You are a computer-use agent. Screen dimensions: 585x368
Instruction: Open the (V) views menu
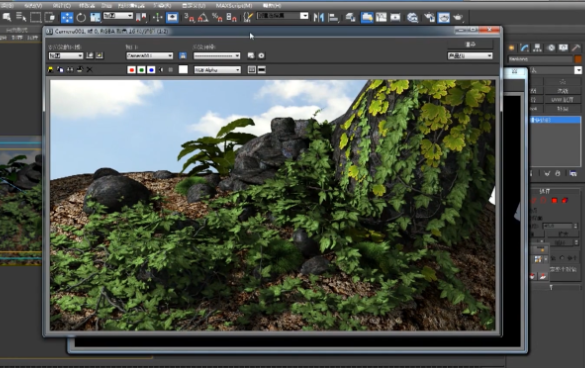point(33,6)
